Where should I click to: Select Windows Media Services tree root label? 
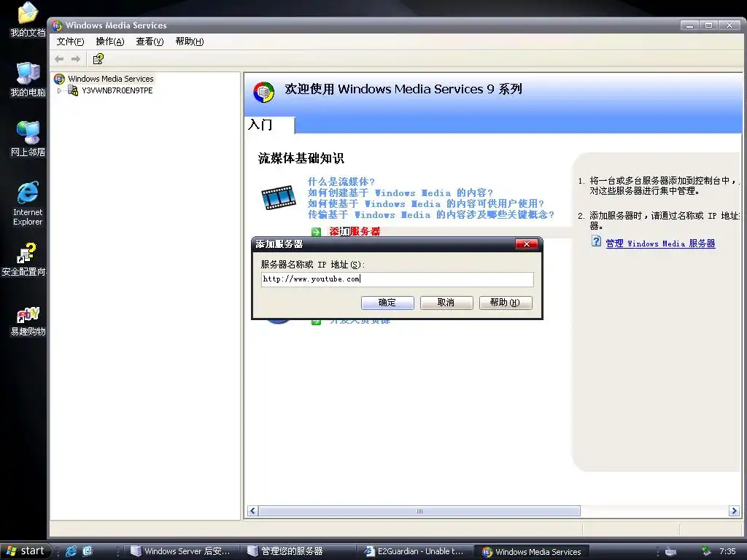[x=111, y=79]
